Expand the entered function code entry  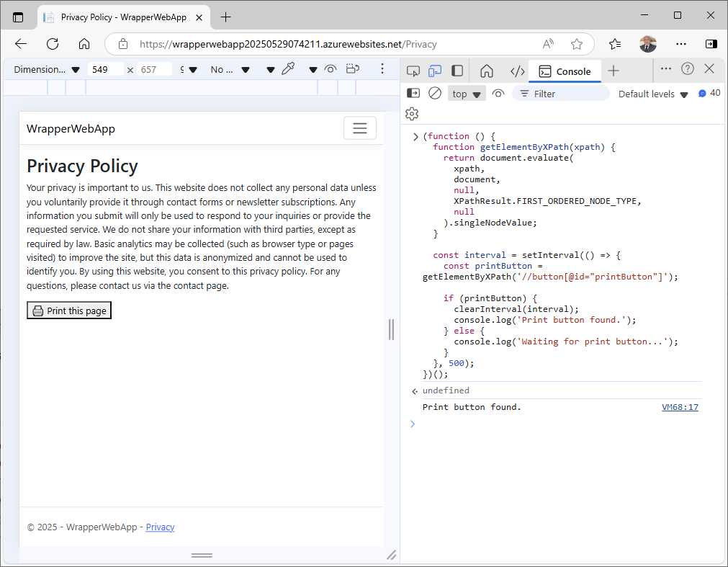(415, 136)
